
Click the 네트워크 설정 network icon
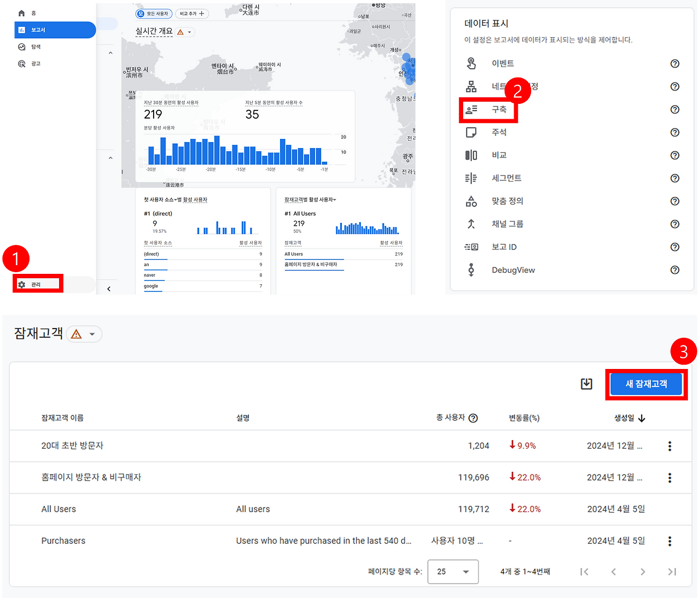click(x=471, y=86)
